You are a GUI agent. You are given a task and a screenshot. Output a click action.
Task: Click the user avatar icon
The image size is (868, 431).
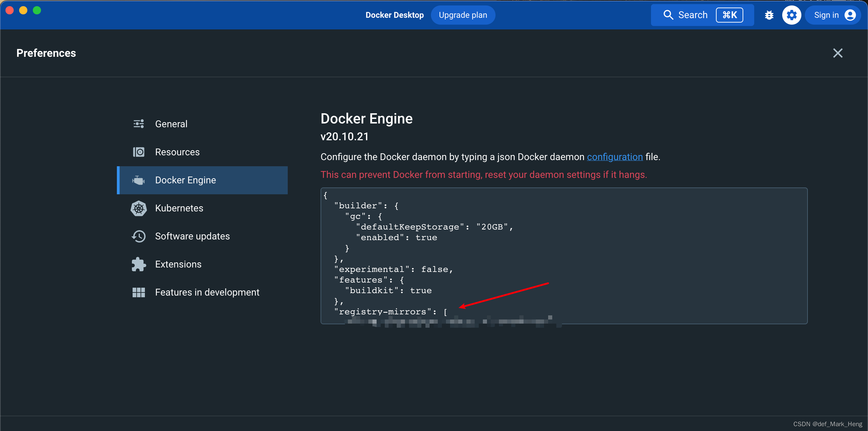(x=850, y=15)
